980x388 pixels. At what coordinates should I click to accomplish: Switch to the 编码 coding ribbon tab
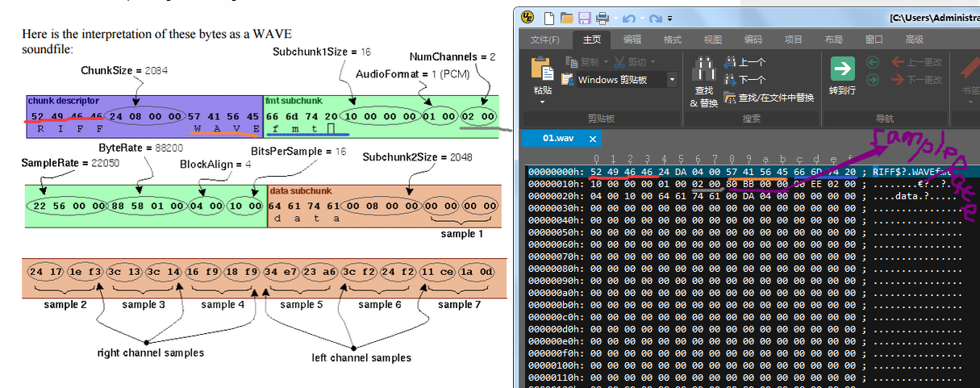click(x=753, y=40)
